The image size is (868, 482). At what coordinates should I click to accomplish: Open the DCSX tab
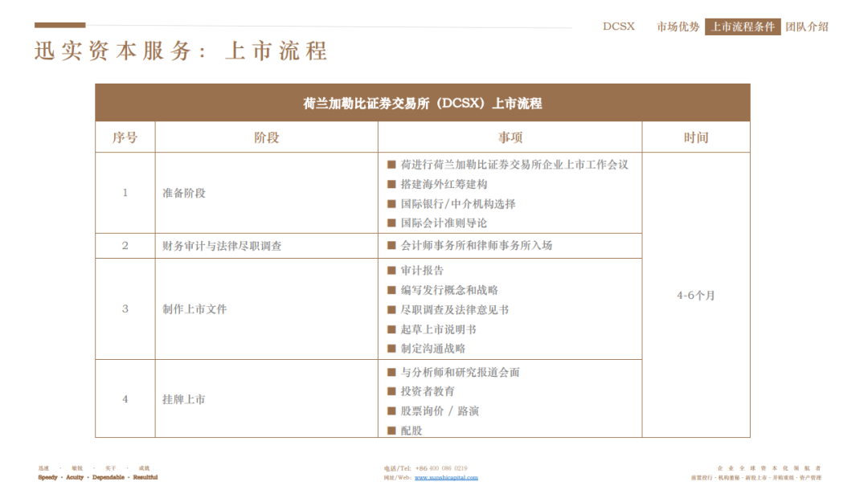(x=618, y=27)
